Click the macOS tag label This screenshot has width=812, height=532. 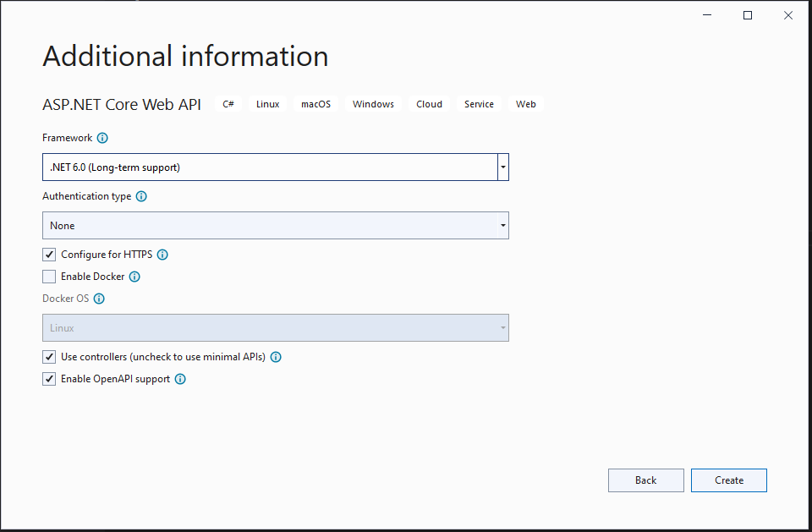coord(315,104)
